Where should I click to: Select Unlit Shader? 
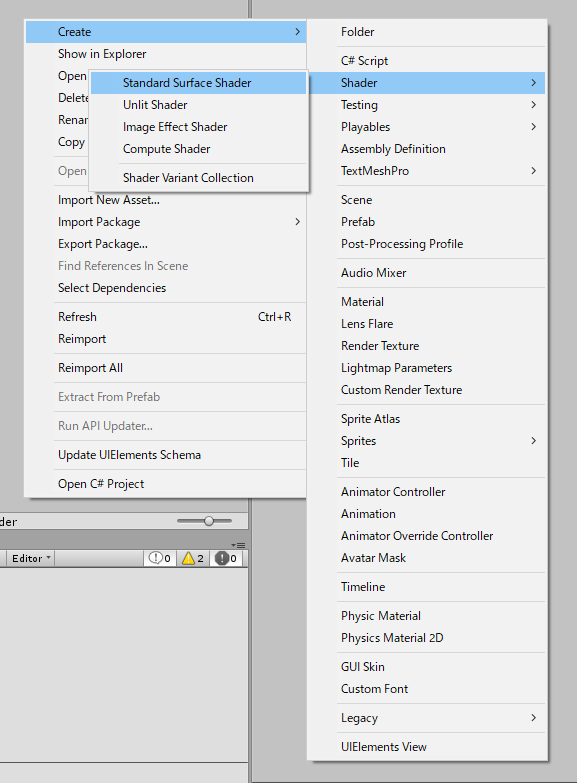pyautogui.click(x=199, y=105)
